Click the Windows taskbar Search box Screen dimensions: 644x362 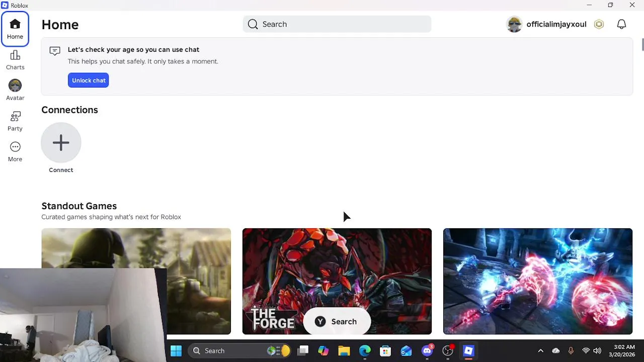pos(240,351)
